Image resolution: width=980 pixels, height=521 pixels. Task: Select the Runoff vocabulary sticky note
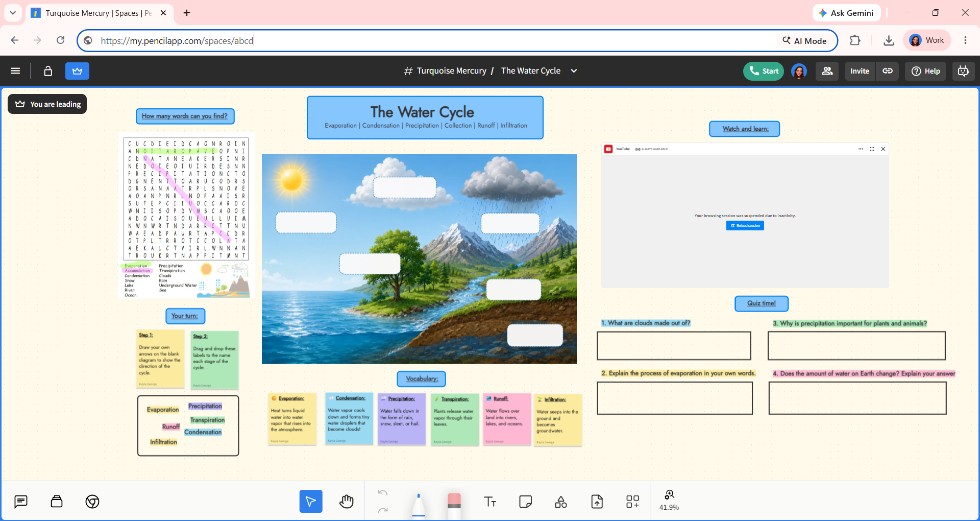click(507, 419)
